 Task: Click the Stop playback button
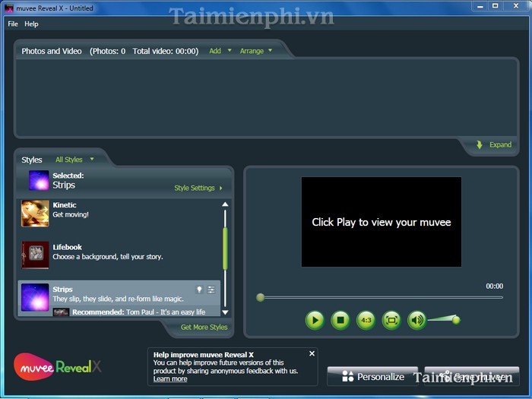[x=340, y=320]
